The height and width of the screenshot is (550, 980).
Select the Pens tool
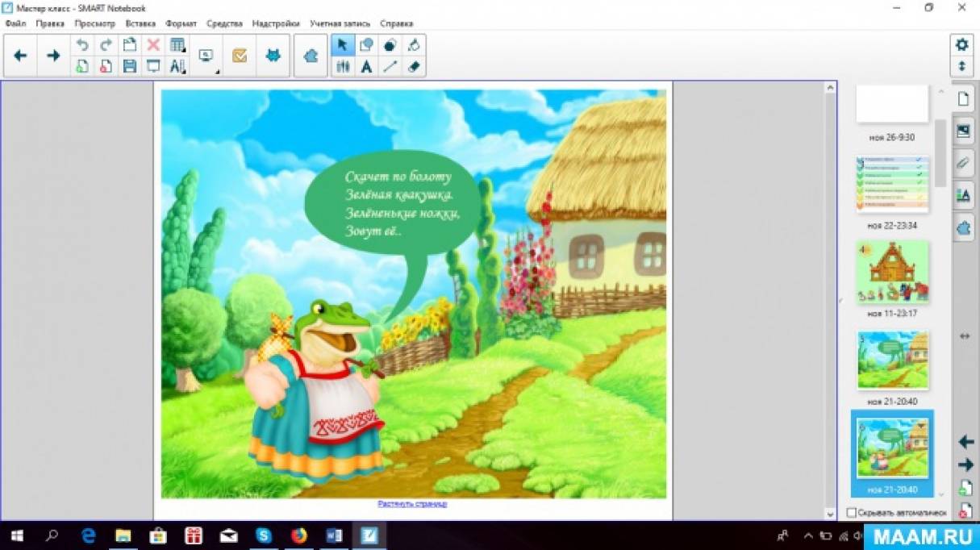(342, 66)
